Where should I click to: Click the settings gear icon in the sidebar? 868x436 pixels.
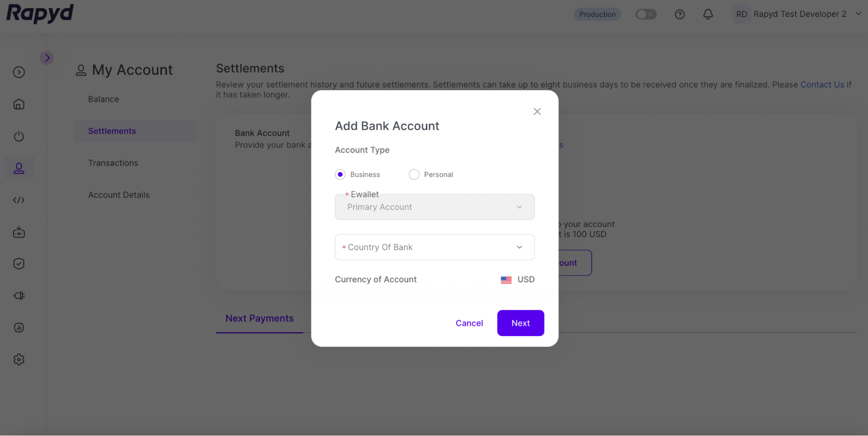[19, 359]
